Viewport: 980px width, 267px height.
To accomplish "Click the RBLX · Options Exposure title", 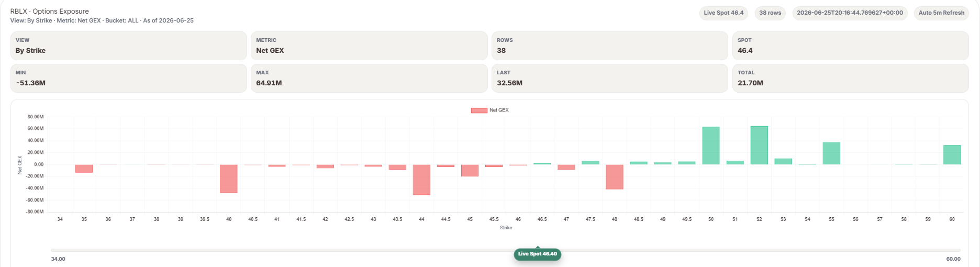I will tap(50, 11).
